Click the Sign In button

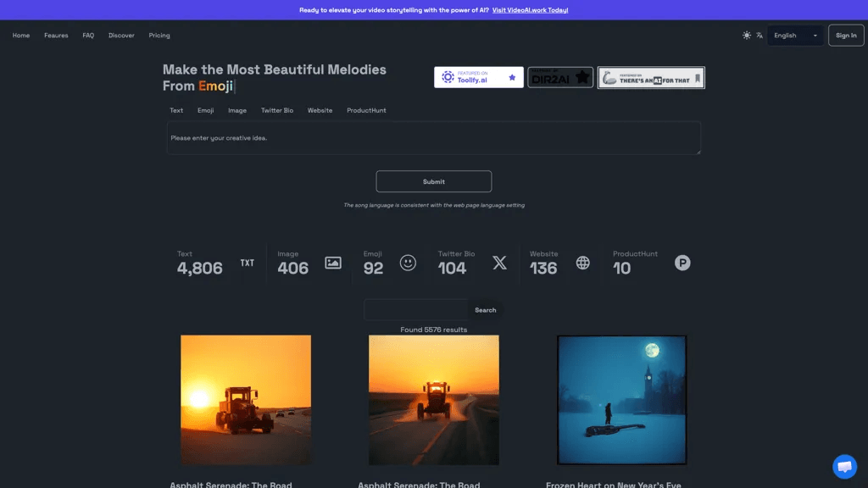click(846, 36)
